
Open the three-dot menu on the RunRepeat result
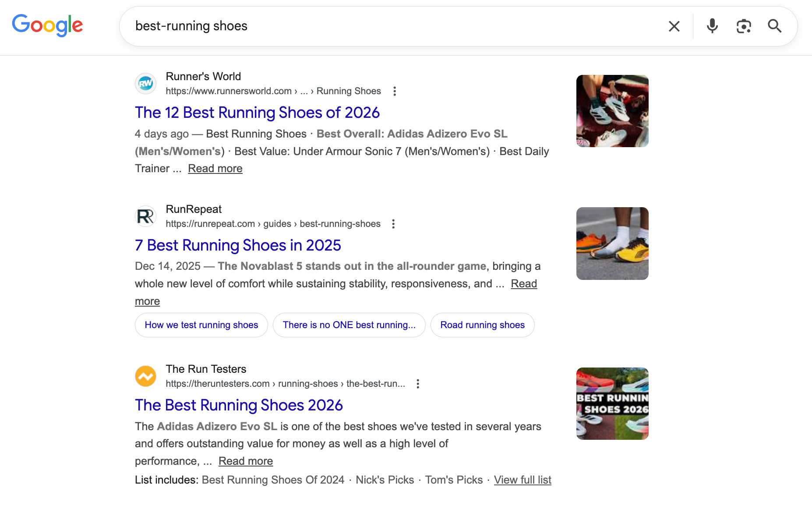[393, 224]
